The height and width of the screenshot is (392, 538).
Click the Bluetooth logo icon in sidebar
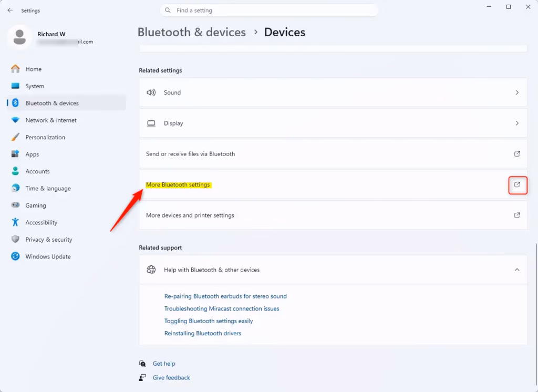click(15, 102)
